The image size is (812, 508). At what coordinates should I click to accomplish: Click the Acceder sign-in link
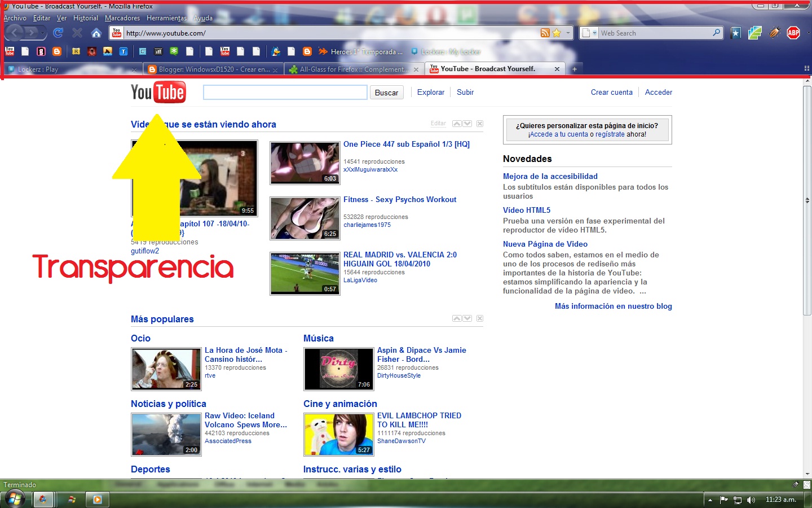pyautogui.click(x=659, y=92)
